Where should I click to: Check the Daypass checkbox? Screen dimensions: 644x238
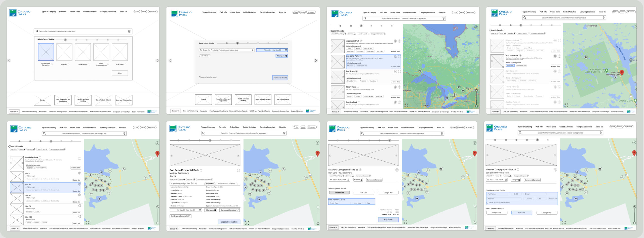click(68, 64)
